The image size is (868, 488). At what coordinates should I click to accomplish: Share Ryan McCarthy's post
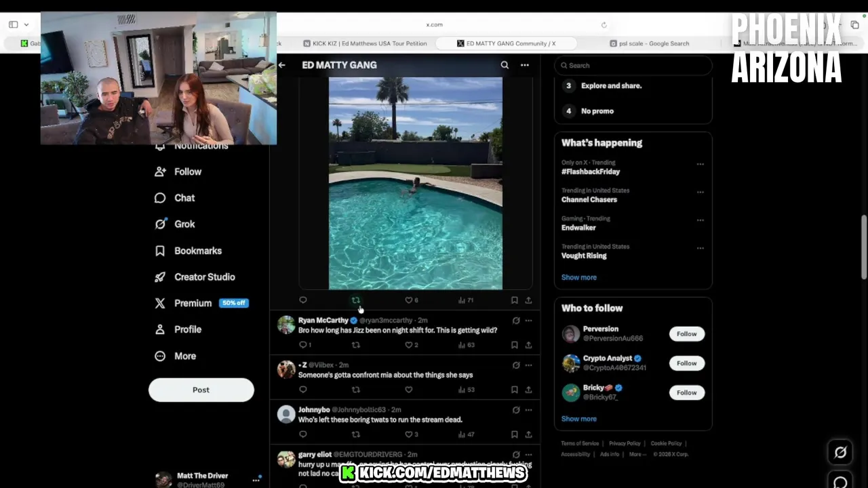528,345
